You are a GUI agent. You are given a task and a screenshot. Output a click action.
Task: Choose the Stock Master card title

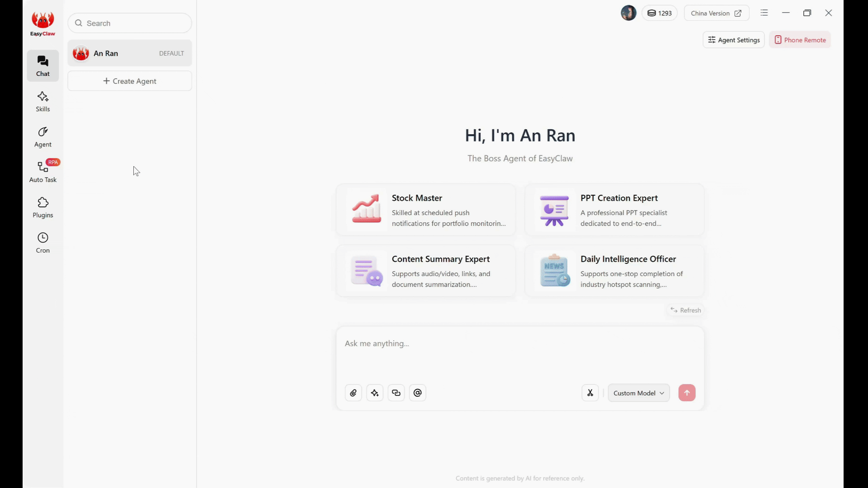pos(417,198)
